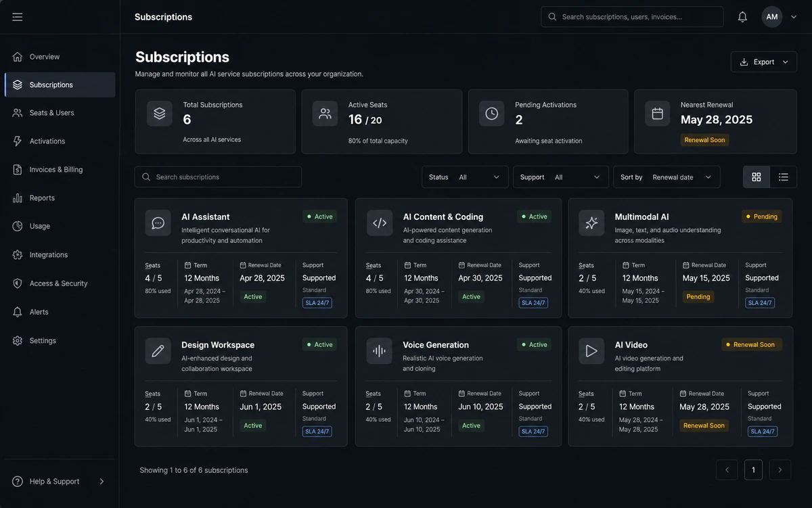Collapse the sidebar with the hamburger menu icon
This screenshot has width=812, height=508.
18,17
